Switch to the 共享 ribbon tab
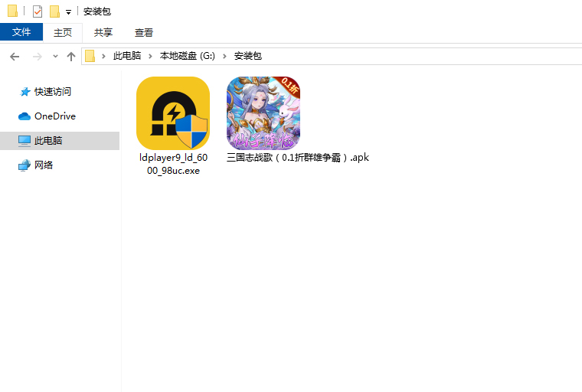 click(103, 32)
